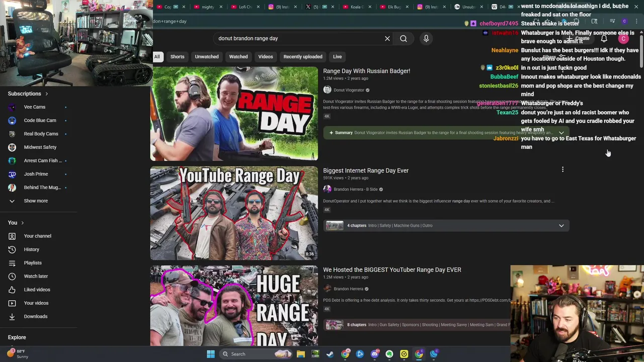The width and height of the screenshot is (644, 362).
Task: Open We Hosted the BIGGEST YouTuber Range Day EVER
Action: pos(392,269)
